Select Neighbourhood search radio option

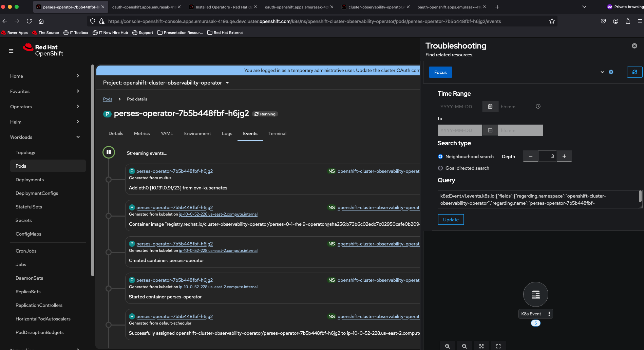click(x=440, y=156)
